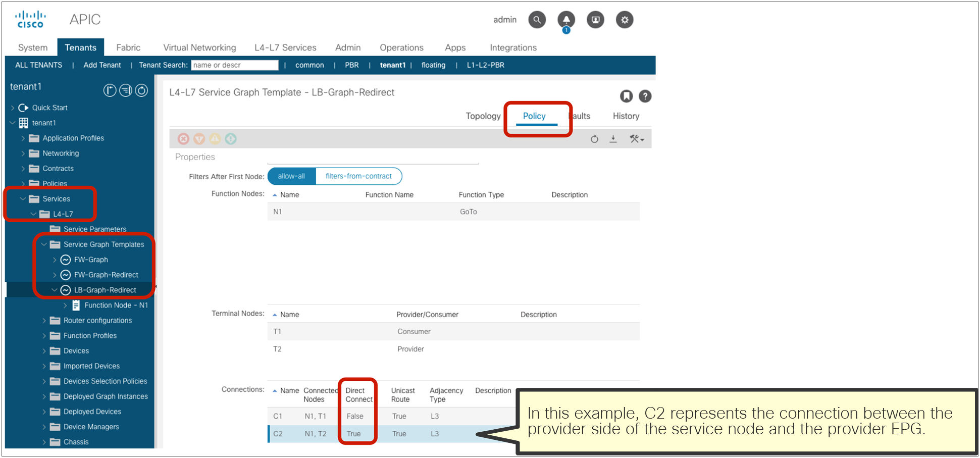Switch to the Topology tab

pyautogui.click(x=483, y=116)
